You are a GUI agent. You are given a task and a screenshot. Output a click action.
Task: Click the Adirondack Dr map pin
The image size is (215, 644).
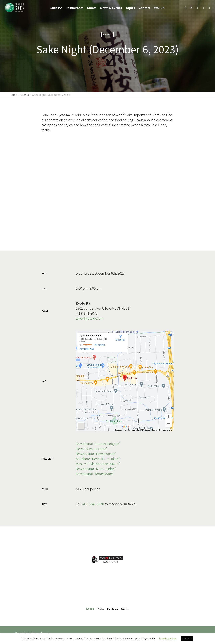pos(141,384)
